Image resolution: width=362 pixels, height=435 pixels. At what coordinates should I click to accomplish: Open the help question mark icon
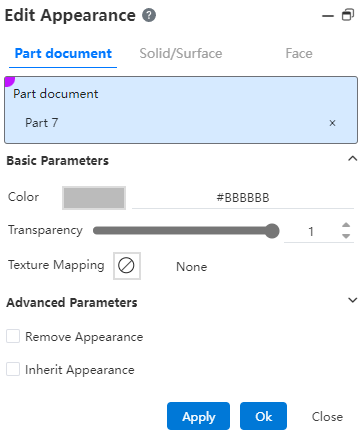tap(149, 15)
